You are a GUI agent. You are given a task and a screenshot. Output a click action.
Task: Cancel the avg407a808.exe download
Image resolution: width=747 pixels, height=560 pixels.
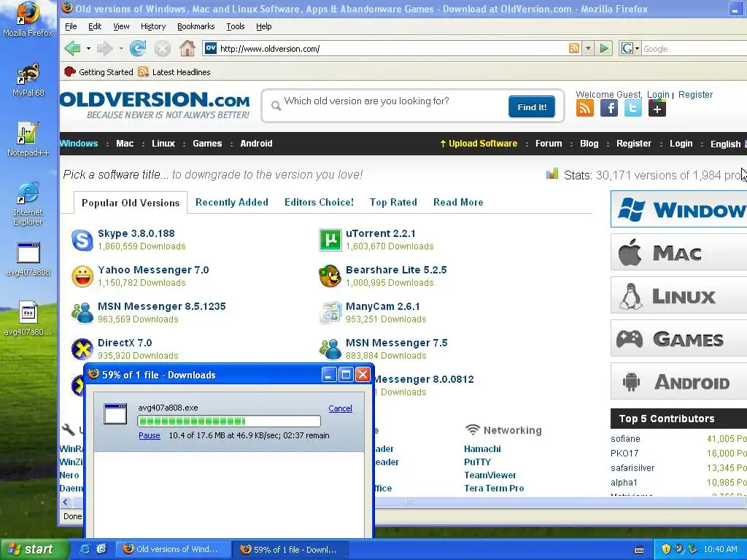click(x=340, y=408)
